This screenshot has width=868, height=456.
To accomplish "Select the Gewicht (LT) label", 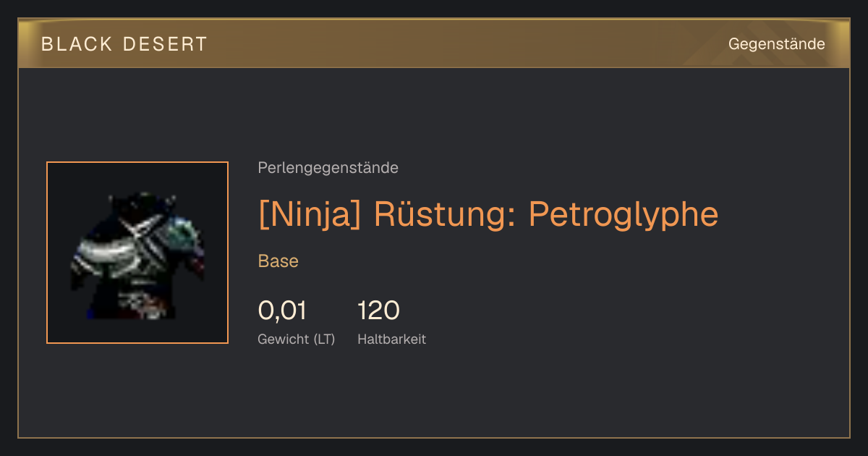I will 297,339.
